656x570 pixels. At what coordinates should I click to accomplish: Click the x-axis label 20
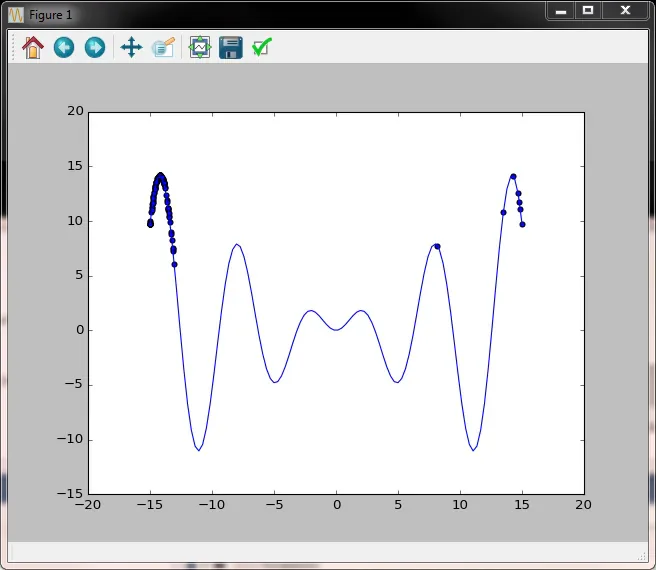584,505
